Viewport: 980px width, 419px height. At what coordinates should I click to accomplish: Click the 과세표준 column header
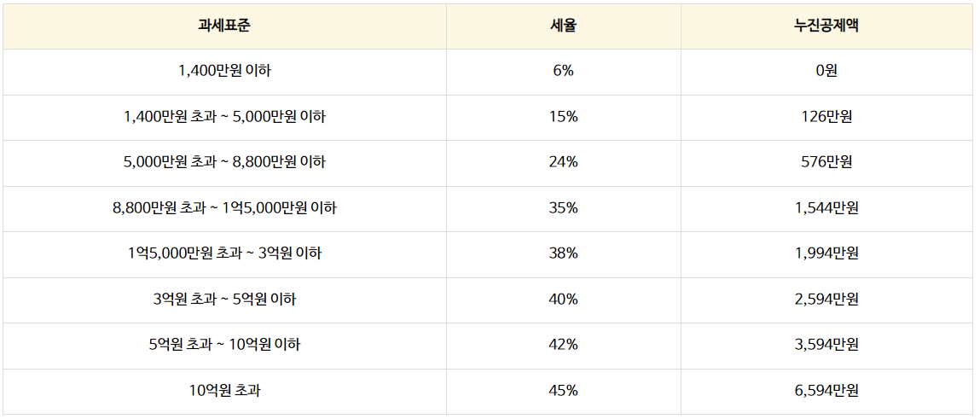[224, 27]
